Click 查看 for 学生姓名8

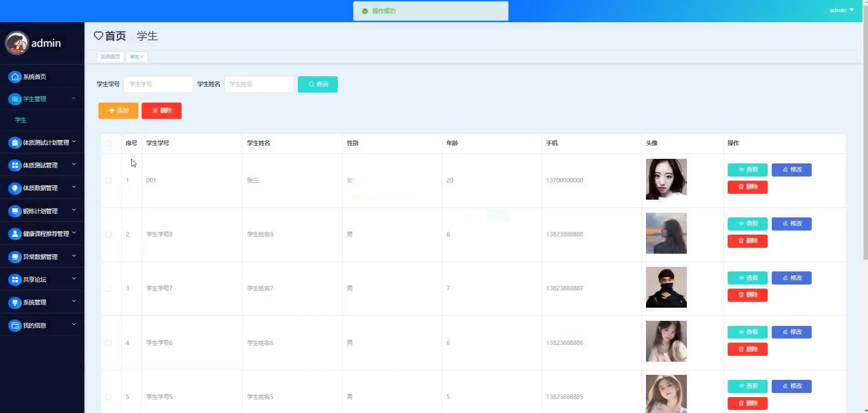(x=748, y=224)
